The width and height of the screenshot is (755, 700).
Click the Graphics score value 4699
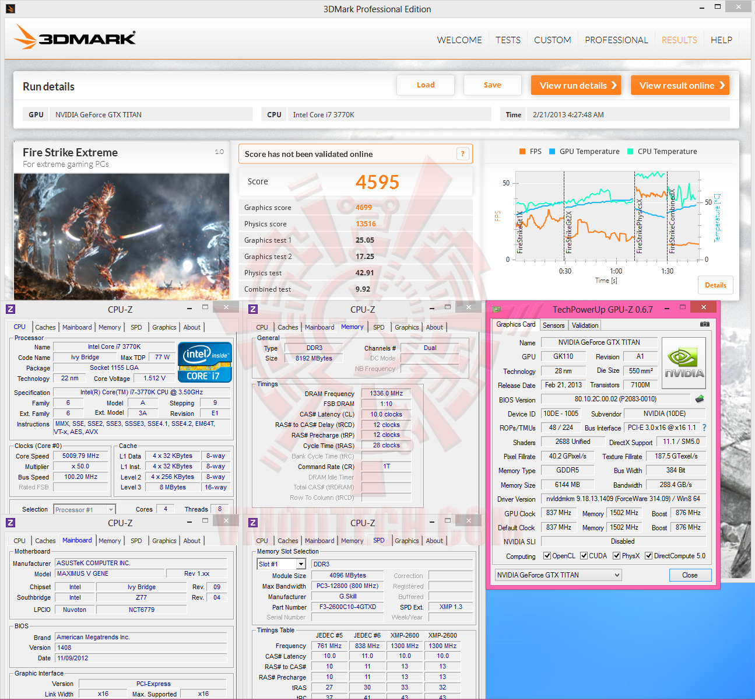364,208
